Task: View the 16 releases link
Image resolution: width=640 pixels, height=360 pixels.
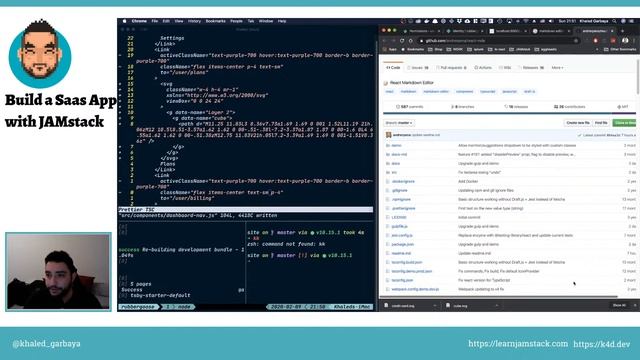Action: point(516,107)
